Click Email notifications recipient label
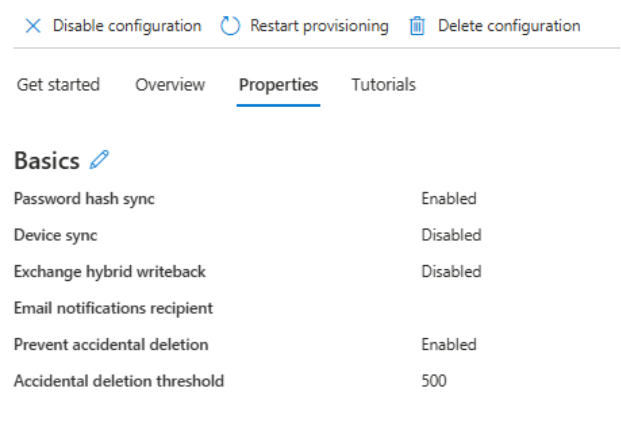This screenshot has width=621, height=424. click(x=113, y=308)
